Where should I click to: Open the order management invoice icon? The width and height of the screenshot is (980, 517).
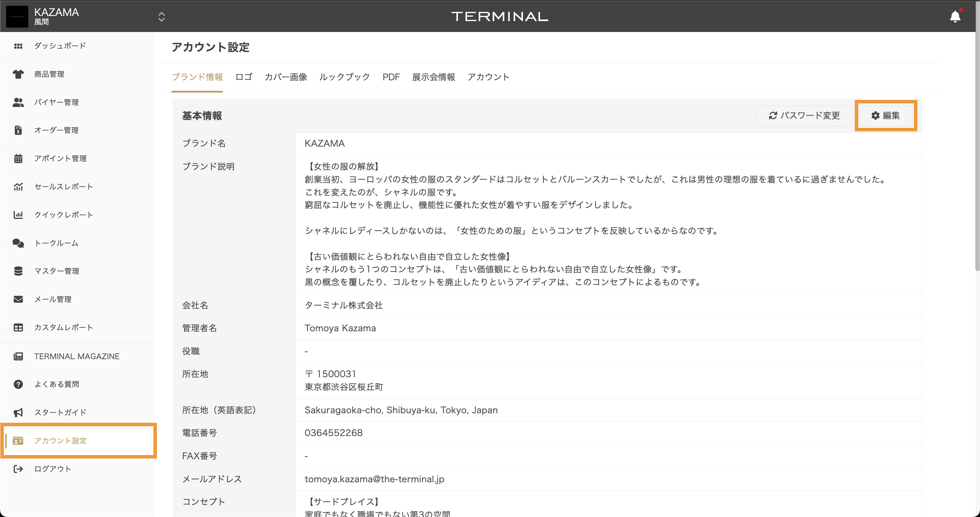click(18, 130)
